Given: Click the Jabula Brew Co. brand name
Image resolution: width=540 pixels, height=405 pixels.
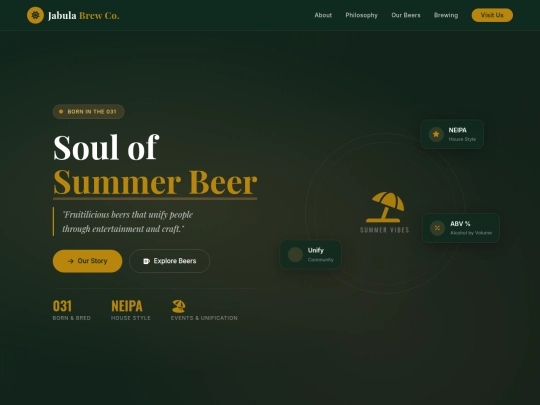Looking at the screenshot, I should (x=84, y=15).
